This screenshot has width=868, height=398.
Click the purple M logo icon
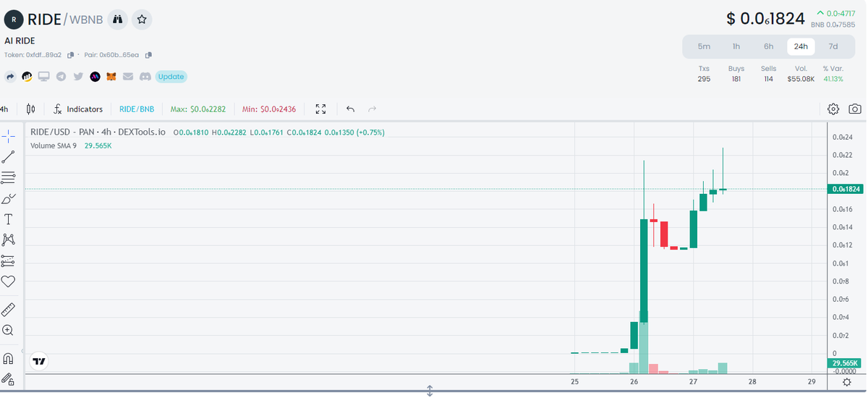(x=95, y=77)
